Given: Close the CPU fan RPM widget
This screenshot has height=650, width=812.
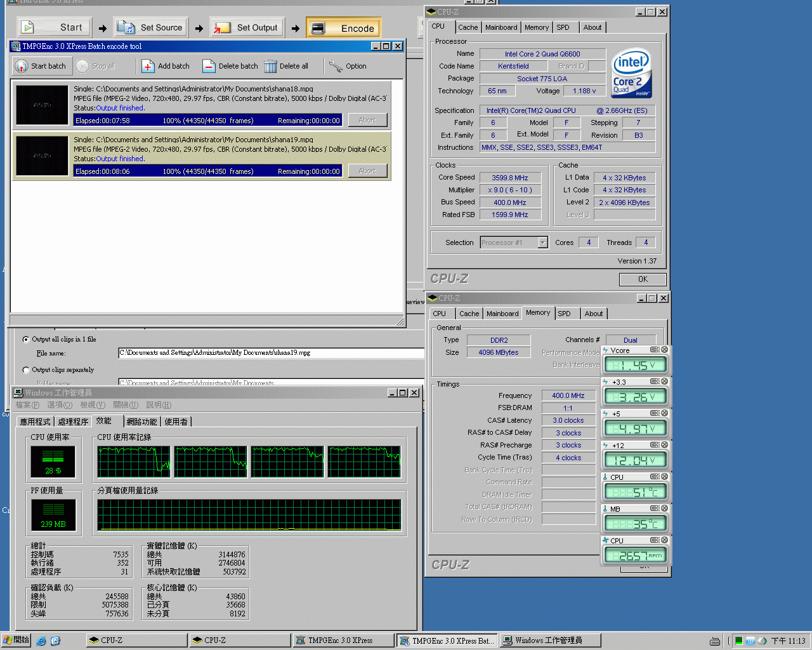Looking at the screenshot, I should (x=664, y=540).
